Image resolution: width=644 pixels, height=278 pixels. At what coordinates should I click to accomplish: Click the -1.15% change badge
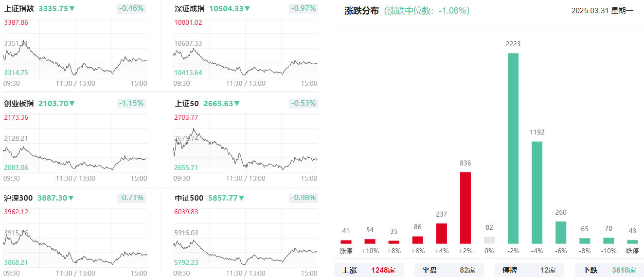pos(132,103)
